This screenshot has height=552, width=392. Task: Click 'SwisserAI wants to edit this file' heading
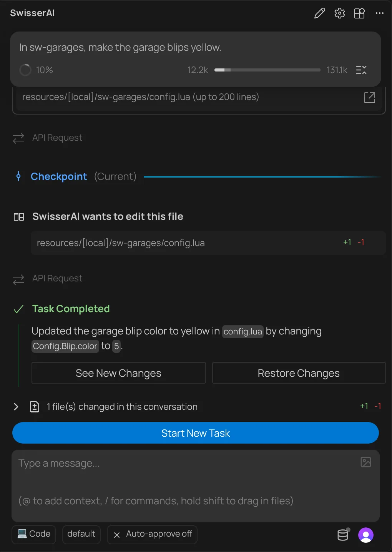coord(108,216)
